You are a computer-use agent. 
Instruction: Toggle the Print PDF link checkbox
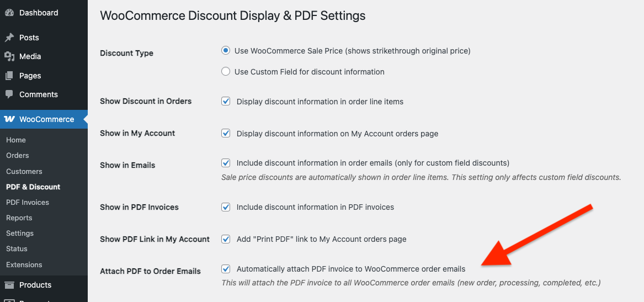pyautogui.click(x=226, y=239)
